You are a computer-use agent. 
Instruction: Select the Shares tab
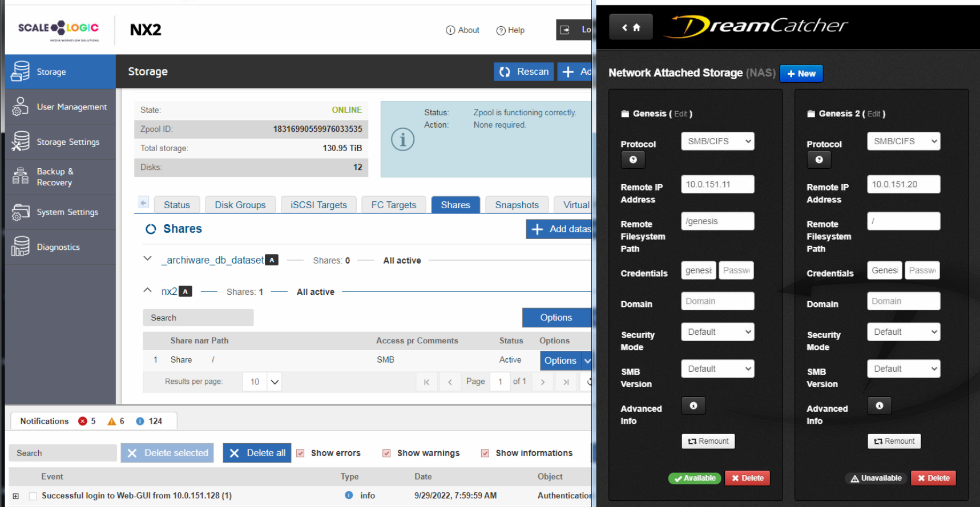pyautogui.click(x=455, y=205)
